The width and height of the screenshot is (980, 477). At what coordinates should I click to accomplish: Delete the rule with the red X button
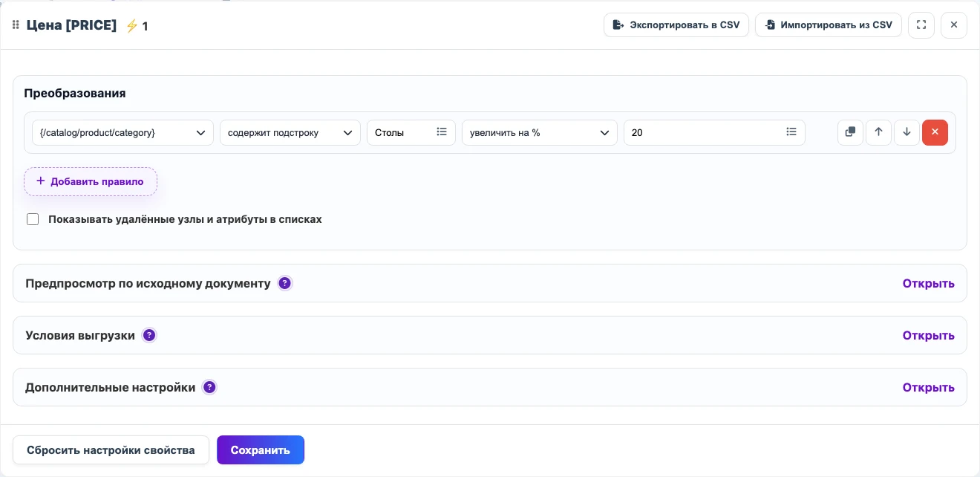[935, 132]
